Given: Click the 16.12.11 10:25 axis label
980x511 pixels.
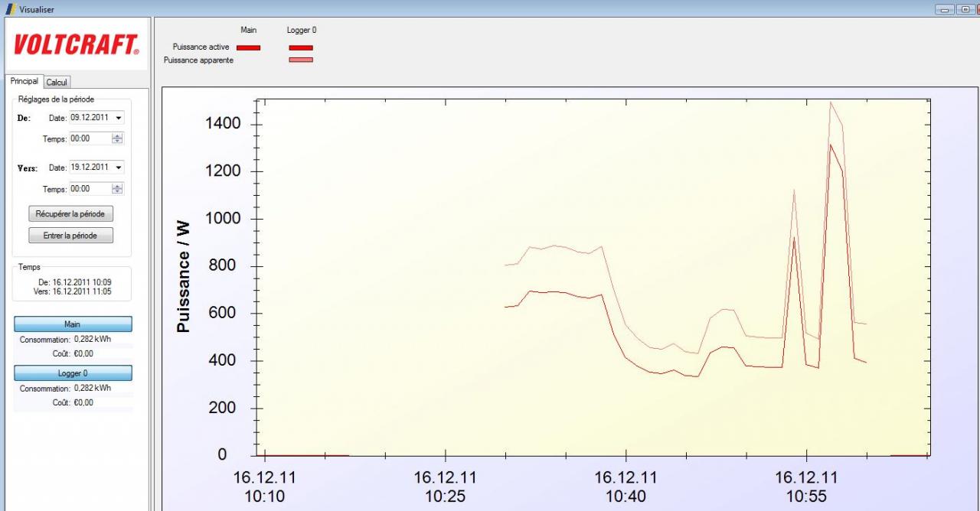Looking at the screenshot, I should click(445, 487).
